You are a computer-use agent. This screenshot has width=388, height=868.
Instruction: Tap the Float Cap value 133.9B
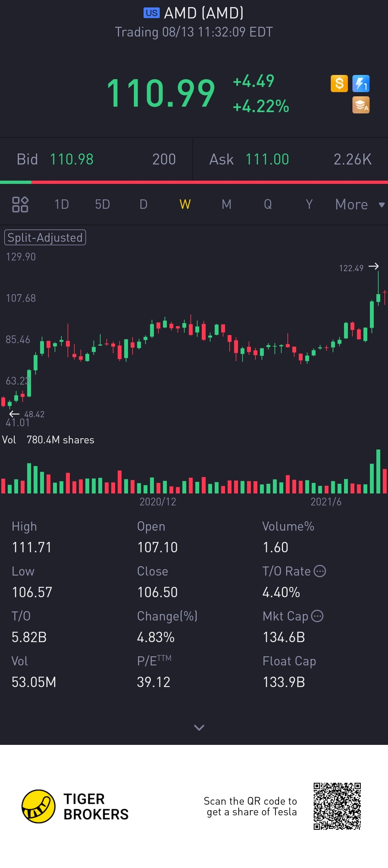click(284, 682)
